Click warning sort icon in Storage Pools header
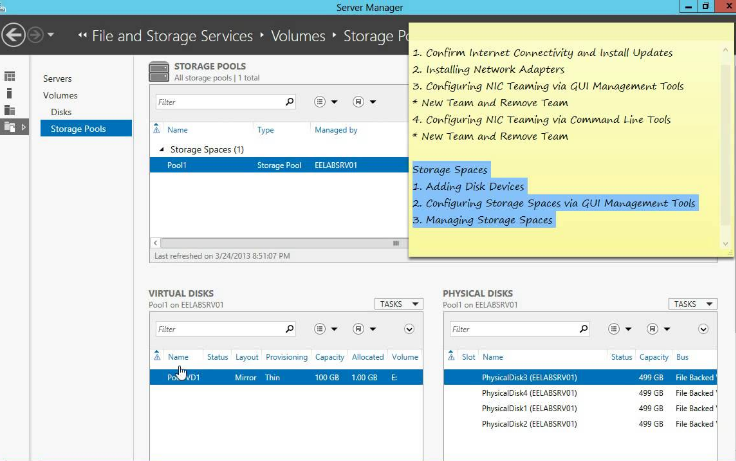736x461 pixels. pos(156,128)
